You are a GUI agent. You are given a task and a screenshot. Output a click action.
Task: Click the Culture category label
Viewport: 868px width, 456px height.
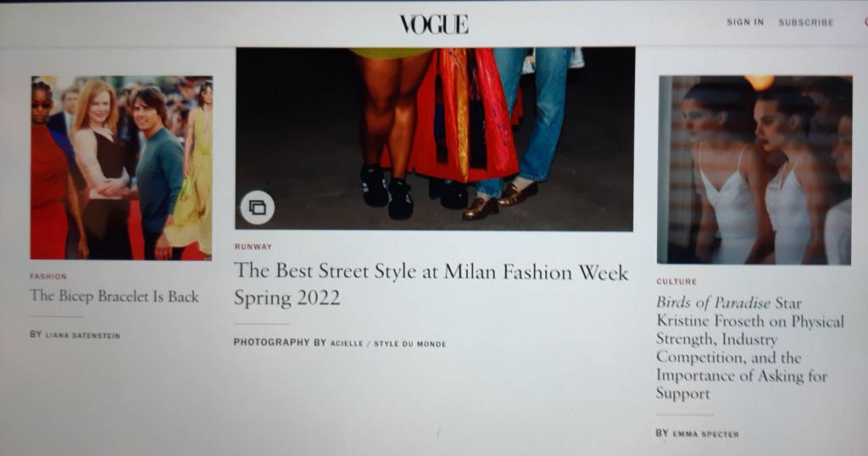click(x=676, y=281)
